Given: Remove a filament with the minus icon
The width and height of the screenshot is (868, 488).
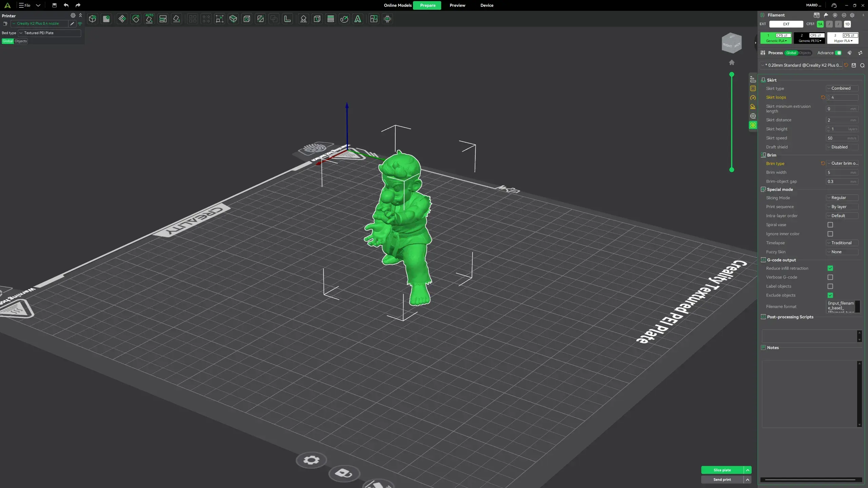Looking at the screenshot, I should [x=844, y=15].
